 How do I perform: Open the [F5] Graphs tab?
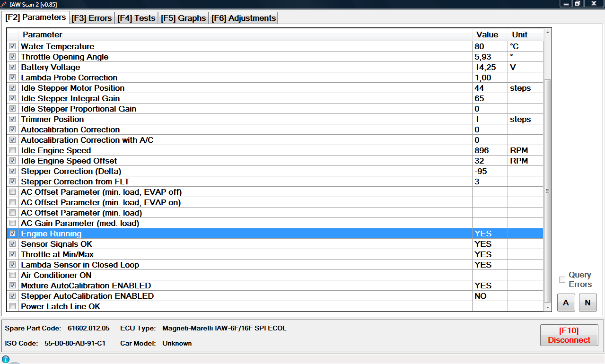pos(183,18)
